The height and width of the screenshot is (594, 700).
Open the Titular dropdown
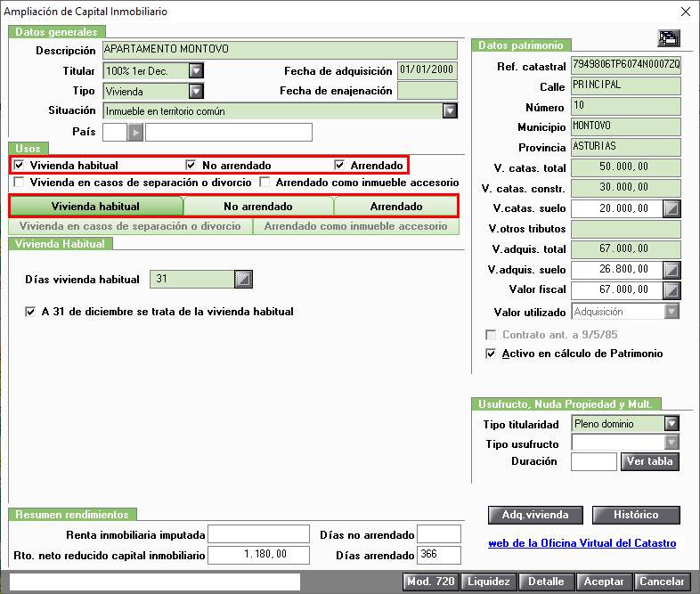[x=196, y=71]
